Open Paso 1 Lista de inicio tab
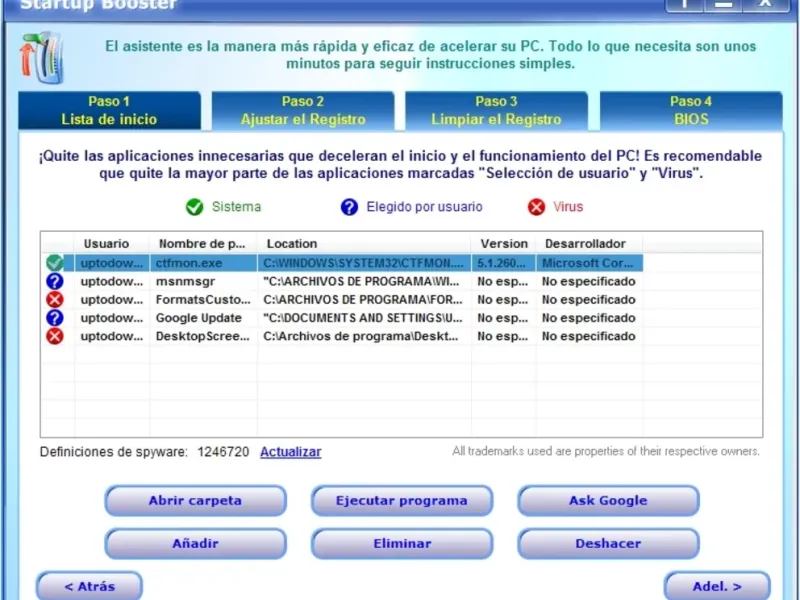800x600 pixels. [x=109, y=110]
